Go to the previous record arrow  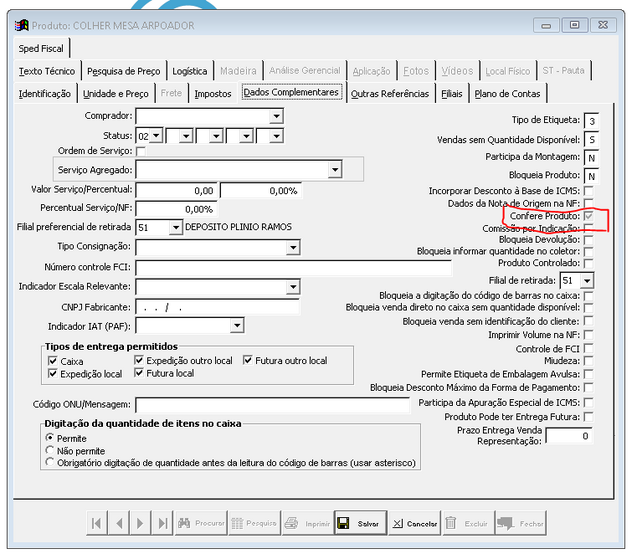pos(117,523)
